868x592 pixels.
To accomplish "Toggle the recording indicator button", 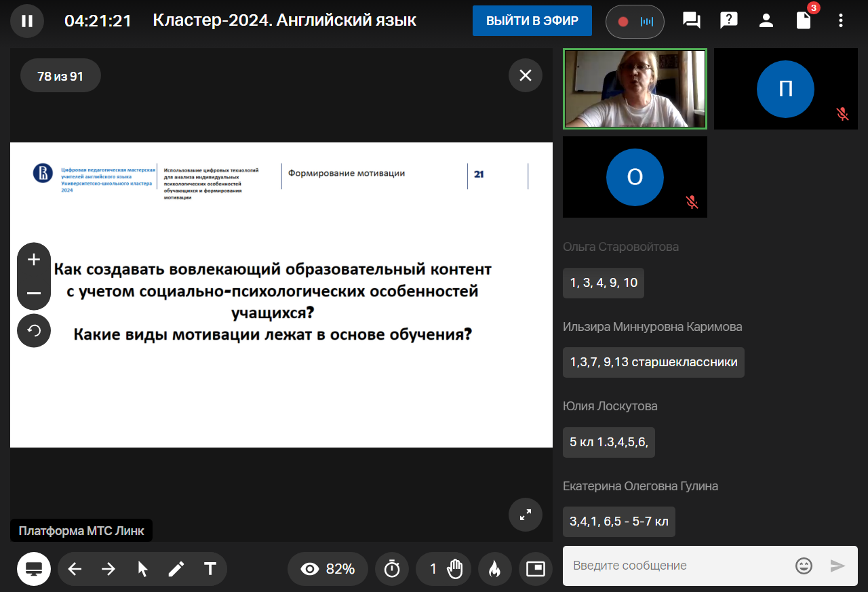I will (x=635, y=21).
